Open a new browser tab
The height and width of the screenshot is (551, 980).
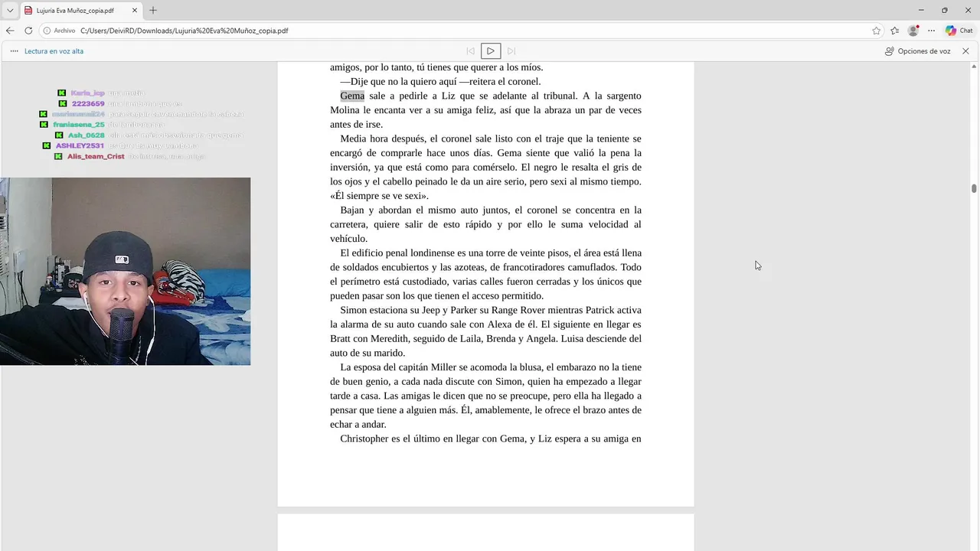point(153,11)
